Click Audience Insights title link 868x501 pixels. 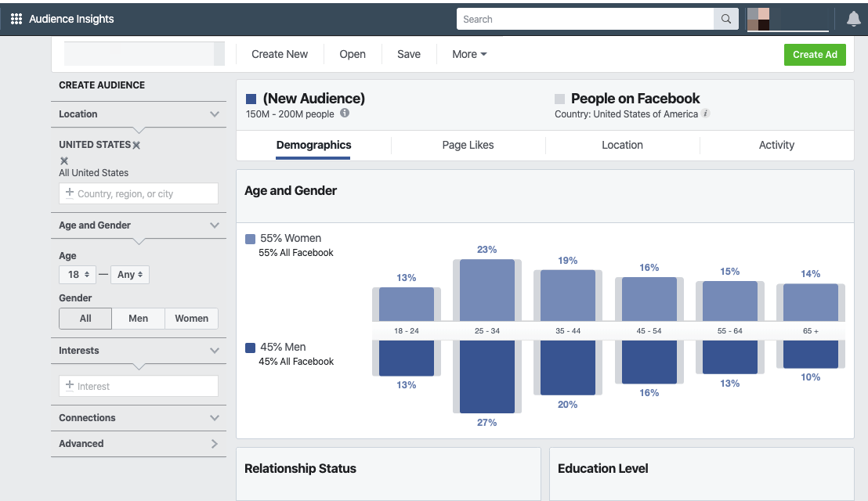click(x=71, y=19)
